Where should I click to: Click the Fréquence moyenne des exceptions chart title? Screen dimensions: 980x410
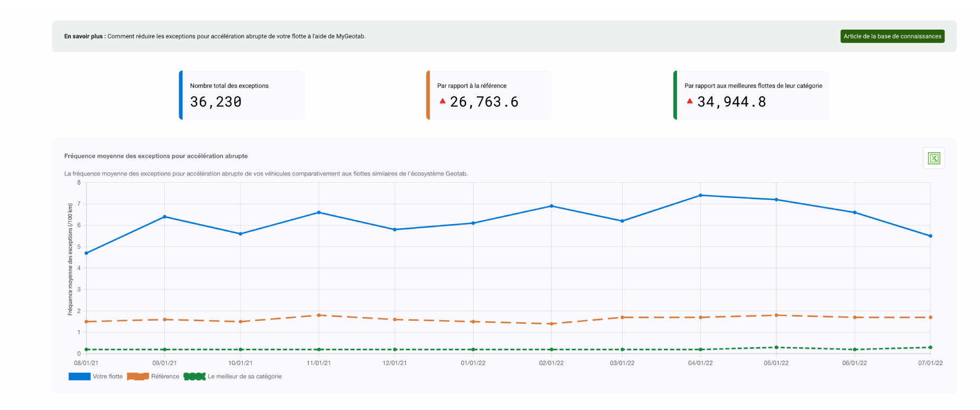(x=156, y=156)
